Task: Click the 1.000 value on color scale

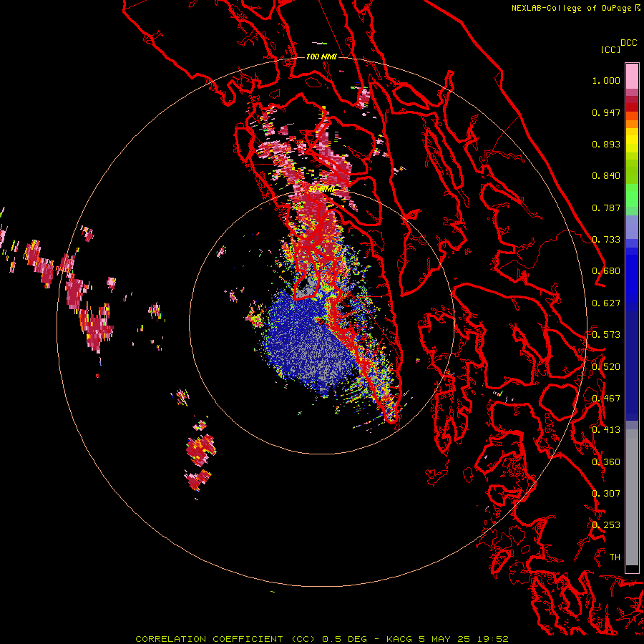Action: (x=606, y=80)
